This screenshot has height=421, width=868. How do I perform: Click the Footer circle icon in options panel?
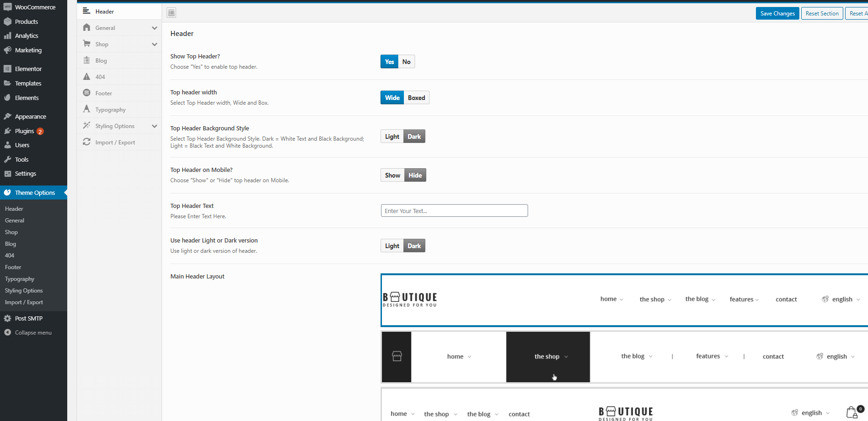point(86,93)
